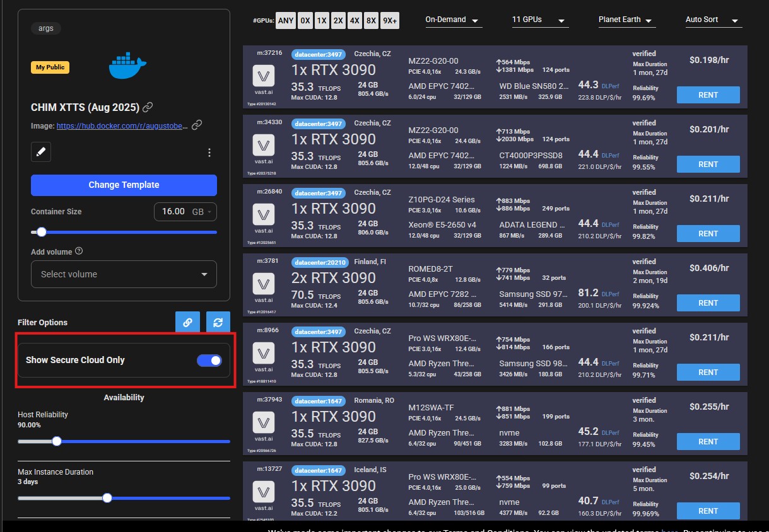Select 1X in the #GPUs filter

pyautogui.click(x=322, y=20)
